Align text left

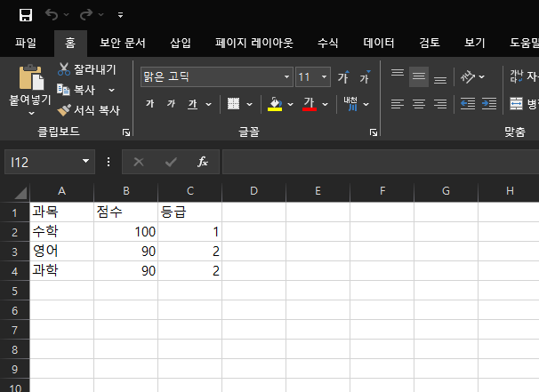398,104
